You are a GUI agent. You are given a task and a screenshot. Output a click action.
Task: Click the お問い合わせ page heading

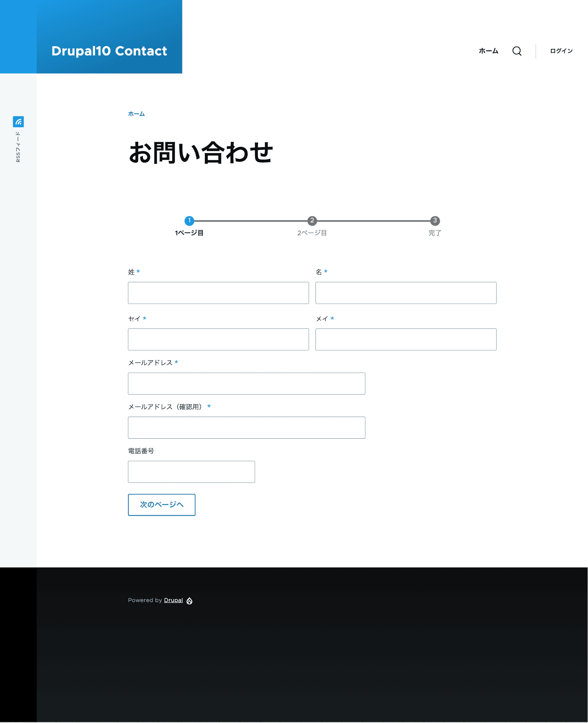201,152
